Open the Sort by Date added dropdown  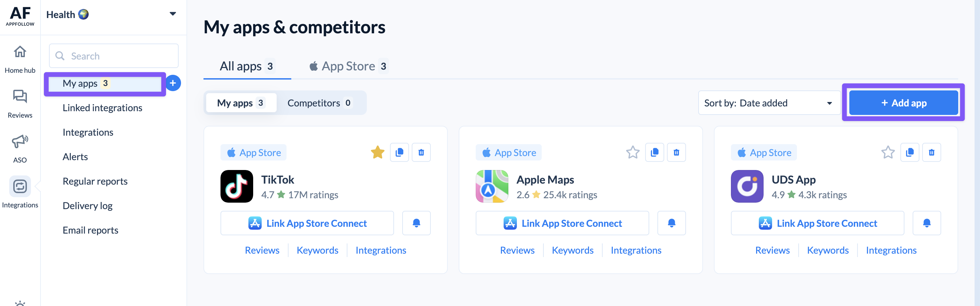pos(769,103)
